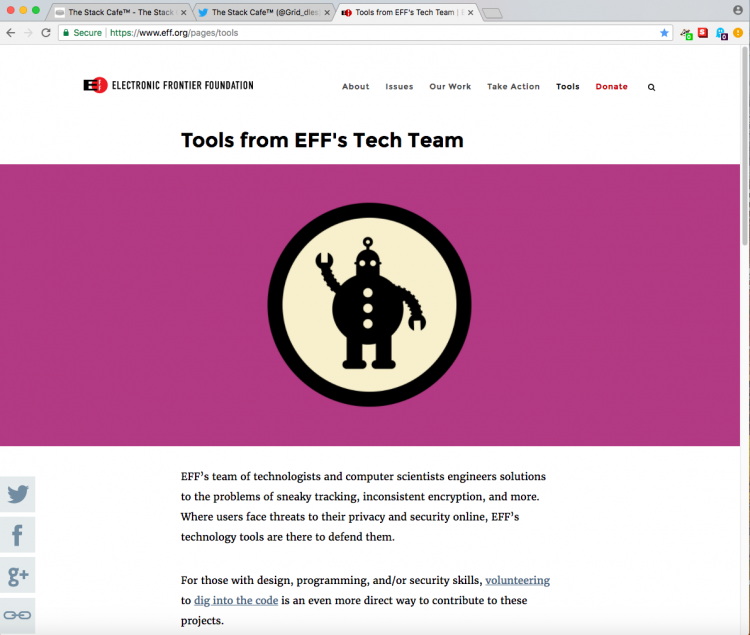This screenshot has height=635, width=750.
Task: Click the EFF logo in header
Action: click(95, 85)
